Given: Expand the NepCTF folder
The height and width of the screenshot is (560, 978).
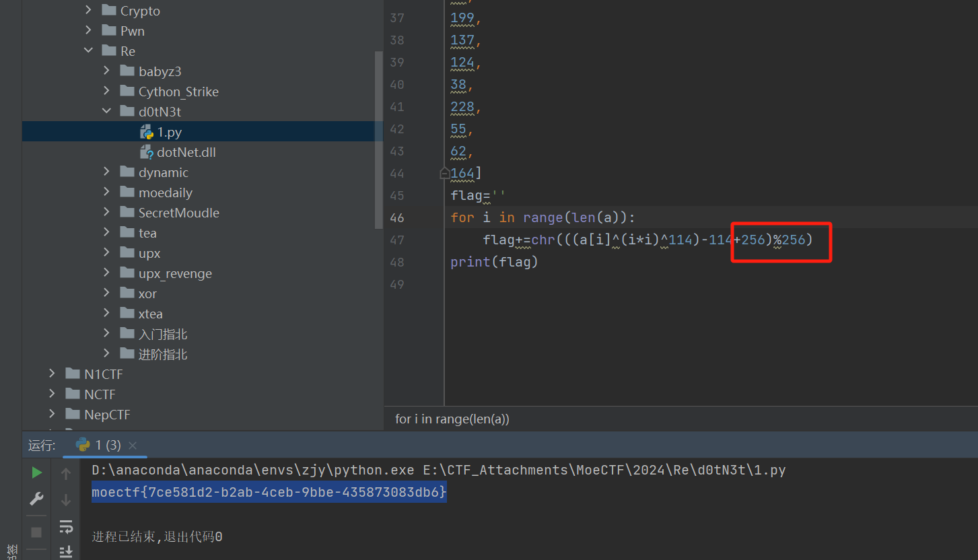Looking at the screenshot, I should [52, 414].
